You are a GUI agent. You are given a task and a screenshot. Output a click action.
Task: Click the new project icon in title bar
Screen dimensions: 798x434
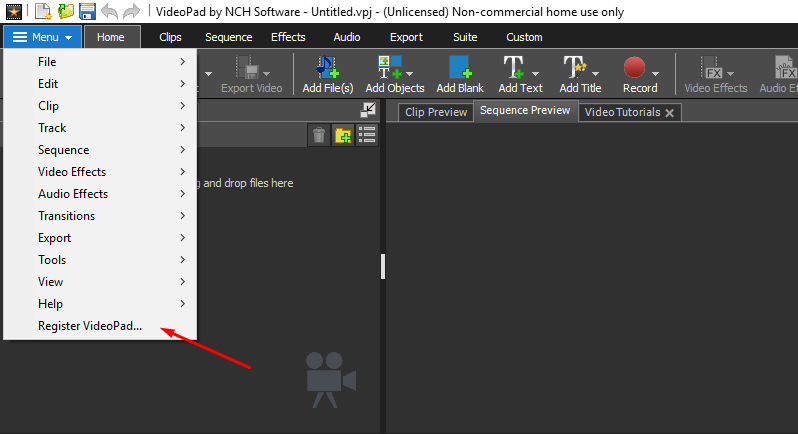pyautogui.click(x=43, y=11)
